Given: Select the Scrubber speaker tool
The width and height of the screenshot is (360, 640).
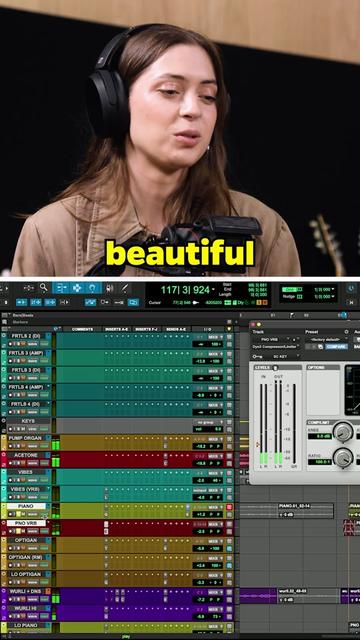Looking at the screenshot, I should coord(109,288).
